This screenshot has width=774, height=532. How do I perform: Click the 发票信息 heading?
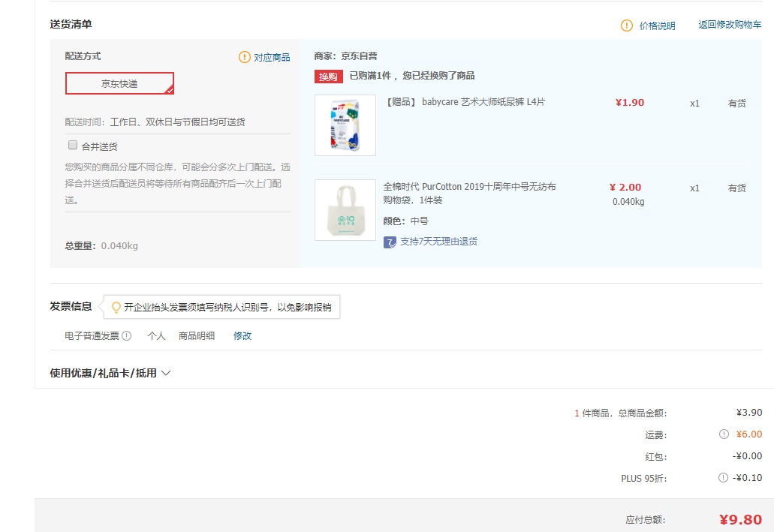[71, 306]
